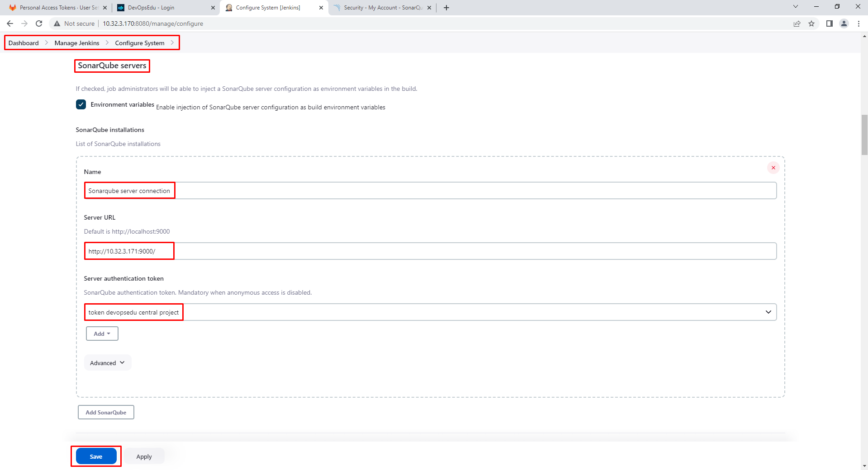Remove the SonarQube installation with the red X
The width and height of the screenshot is (868, 470).
click(773, 168)
